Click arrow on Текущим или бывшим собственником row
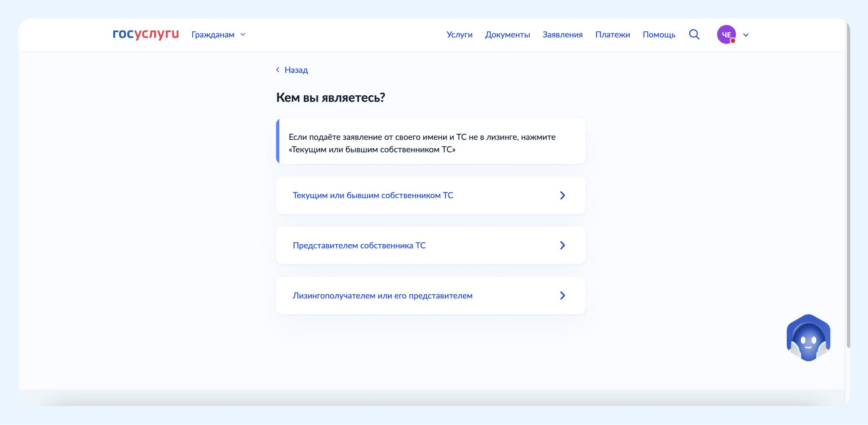The width and height of the screenshot is (868, 425). coord(562,196)
